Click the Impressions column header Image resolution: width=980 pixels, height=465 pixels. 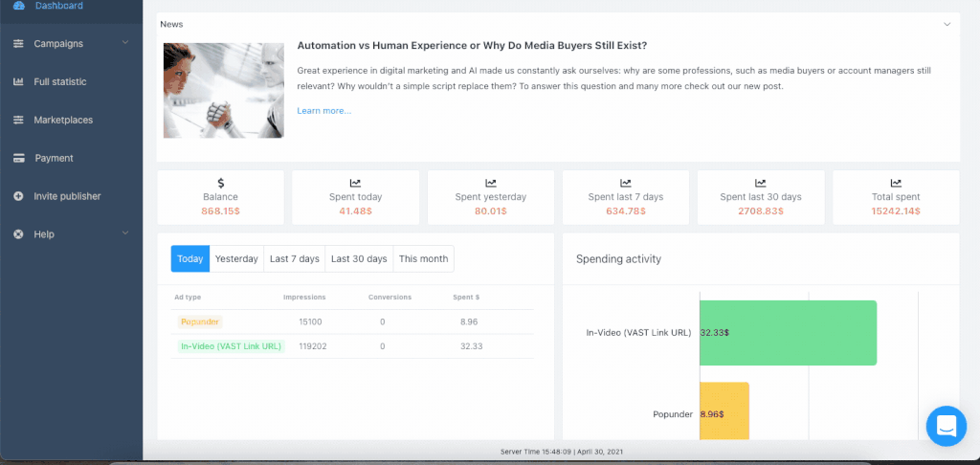304,297
